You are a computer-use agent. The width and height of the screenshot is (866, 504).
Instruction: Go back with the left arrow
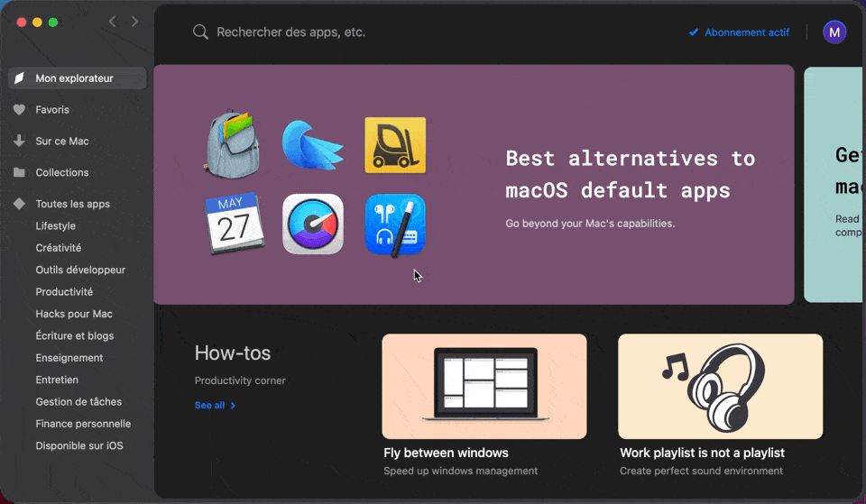tap(113, 22)
